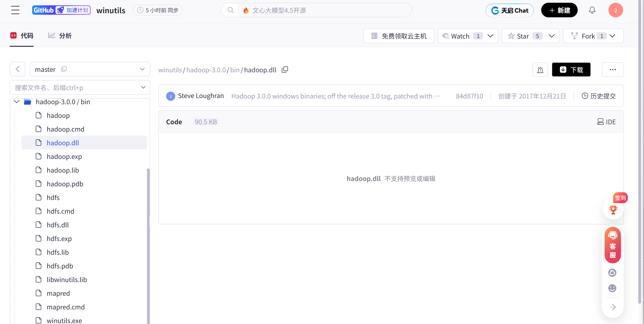
Task: Click the 下载 download button
Action: click(571, 70)
